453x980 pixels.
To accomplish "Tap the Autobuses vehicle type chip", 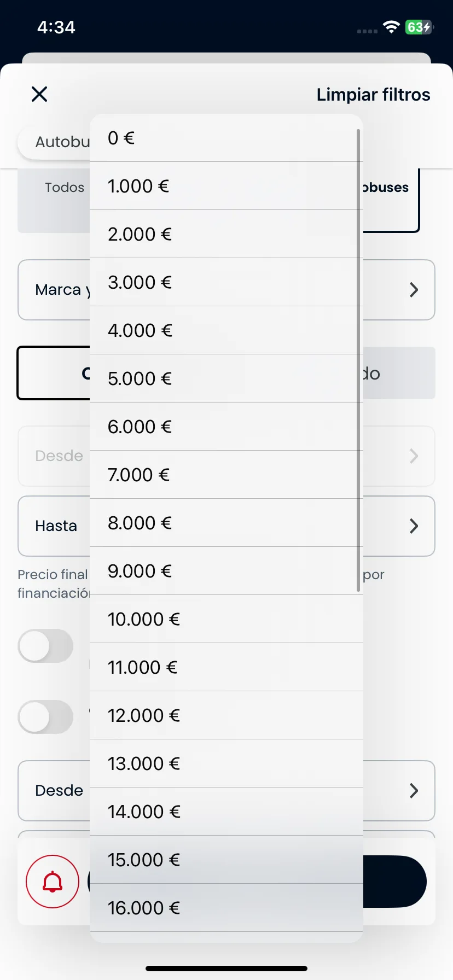I will point(55,142).
